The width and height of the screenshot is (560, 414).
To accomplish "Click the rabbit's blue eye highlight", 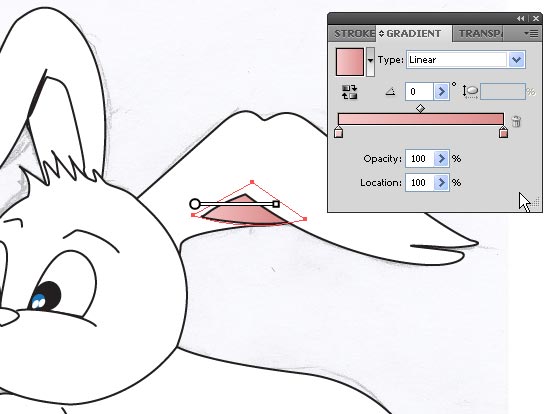I will [x=38, y=301].
